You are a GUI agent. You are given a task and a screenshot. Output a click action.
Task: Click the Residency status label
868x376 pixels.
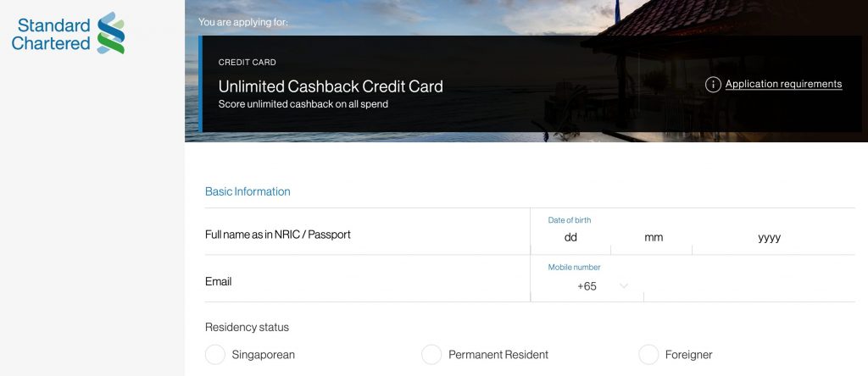(x=247, y=327)
